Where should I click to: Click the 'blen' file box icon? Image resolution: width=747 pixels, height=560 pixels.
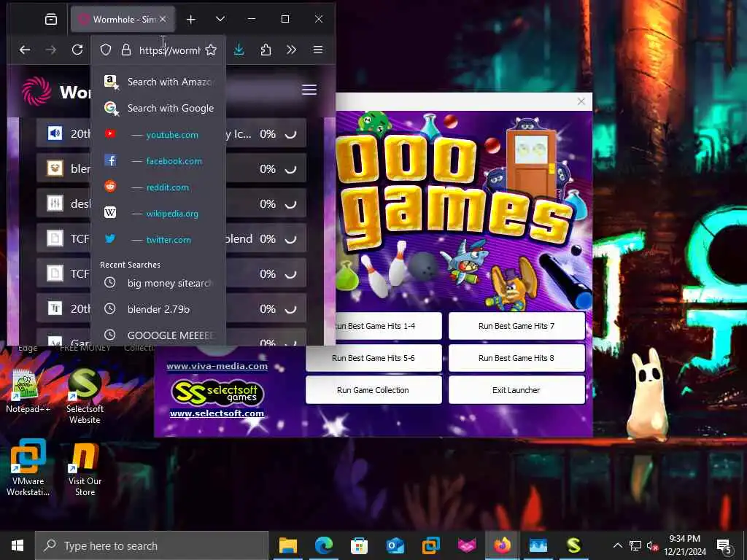pyautogui.click(x=55, y=168)
